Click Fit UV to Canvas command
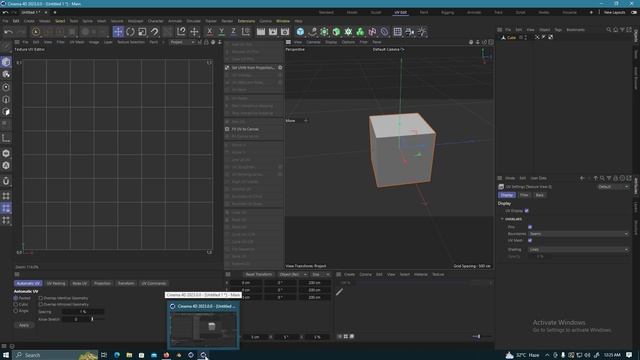The height and width of the screenshot is (360, 640). (x=245, y=129)
